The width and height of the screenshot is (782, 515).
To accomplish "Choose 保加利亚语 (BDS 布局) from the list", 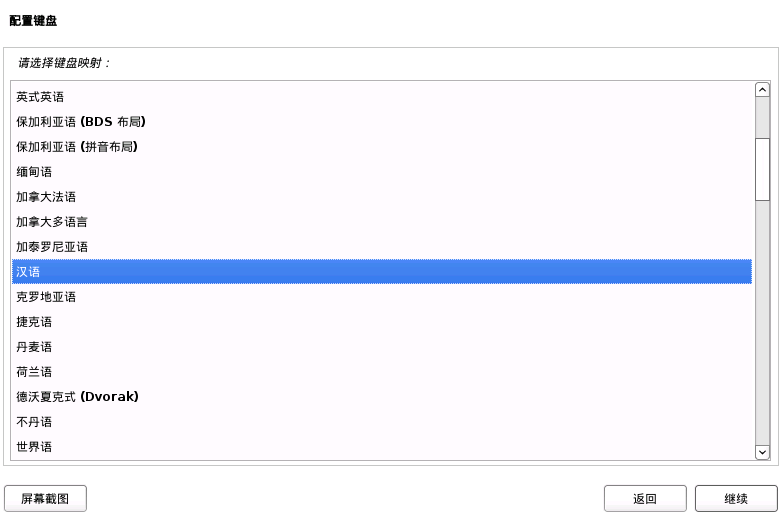I will [81, 122].
